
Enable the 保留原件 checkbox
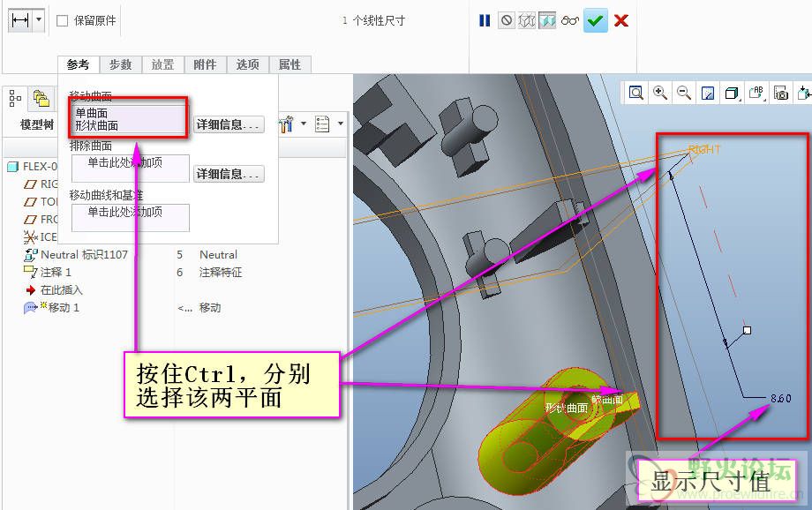[62, 20]
